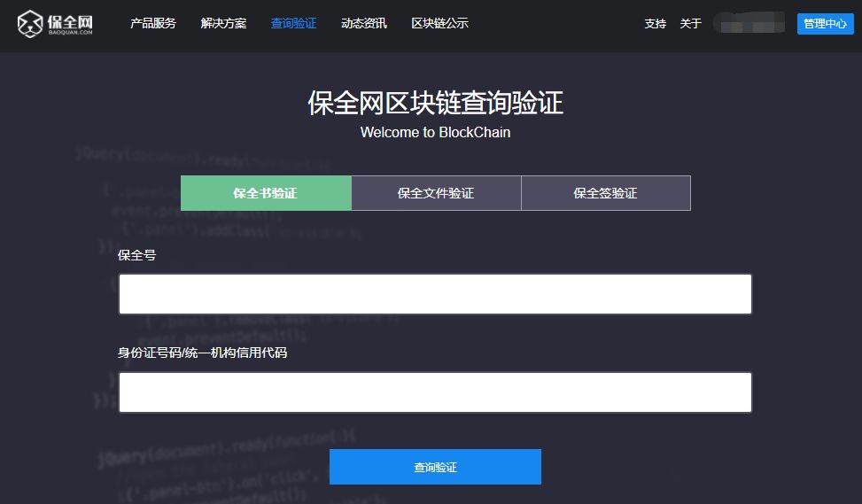
Task: Click the blurred account name
Action: tap(749, 23)
